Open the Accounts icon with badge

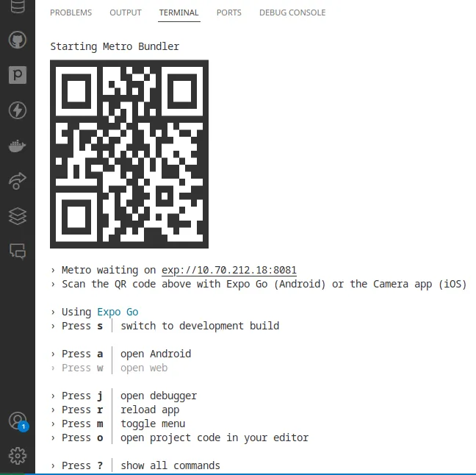click(x=18, y=421)
